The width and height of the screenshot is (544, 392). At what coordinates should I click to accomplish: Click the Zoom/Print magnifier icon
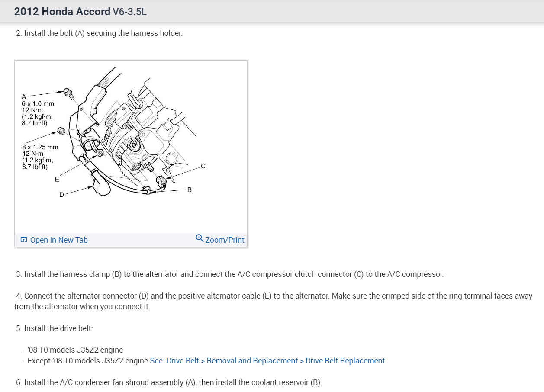pyautogui.click(x=200, y=238)
